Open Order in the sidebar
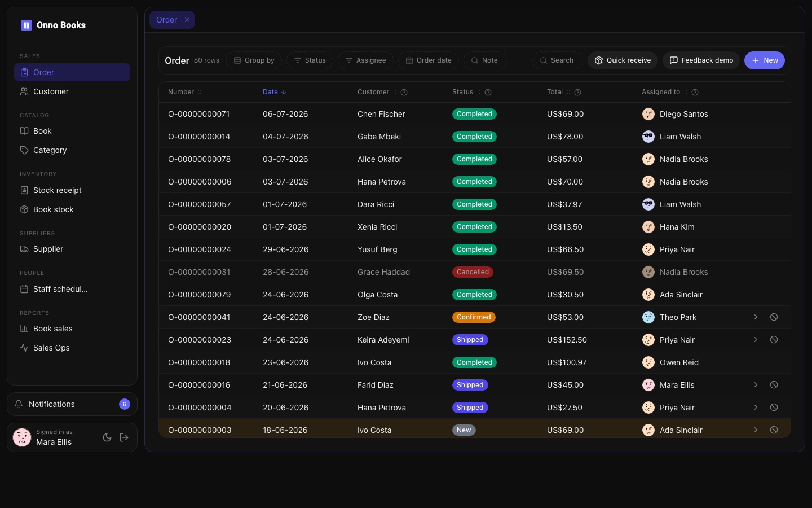 click(x=72, y=72)
